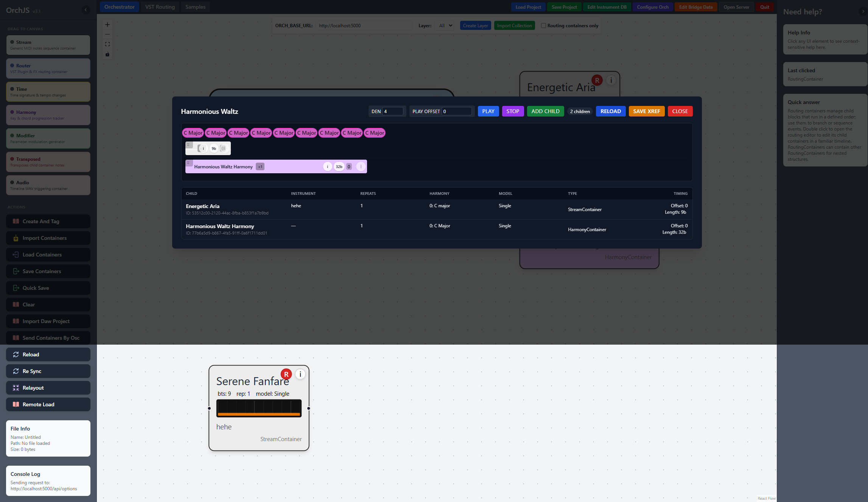Click Create And Tag action
Viewport: 868px width, 502px height.
click(x=48, y=221)
